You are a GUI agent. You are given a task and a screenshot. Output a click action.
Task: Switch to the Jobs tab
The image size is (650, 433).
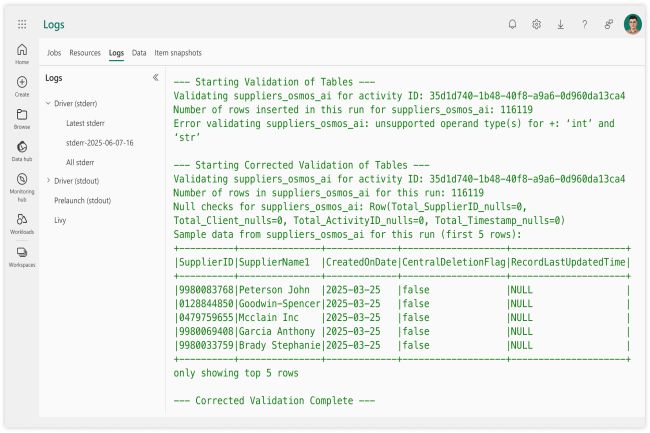(54, 52)
